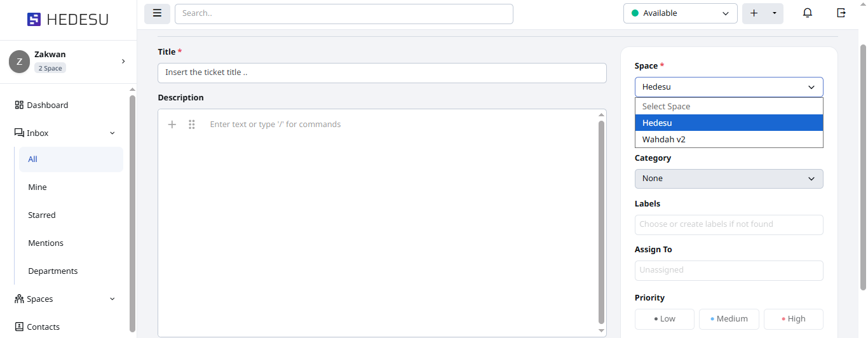Click the block drag handle icon
This screenshot has width=868, height=338.
[191, 125]
